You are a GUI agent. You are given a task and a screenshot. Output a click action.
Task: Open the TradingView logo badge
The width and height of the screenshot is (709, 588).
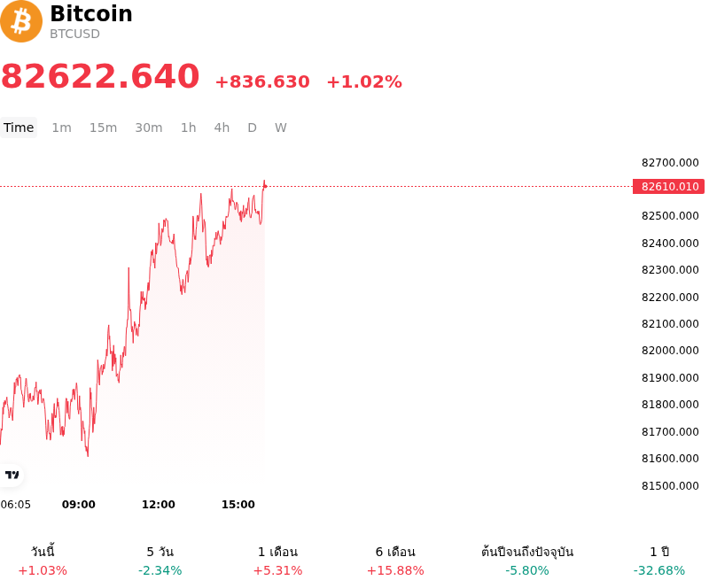pyautogui.click(x=12, y=475)
